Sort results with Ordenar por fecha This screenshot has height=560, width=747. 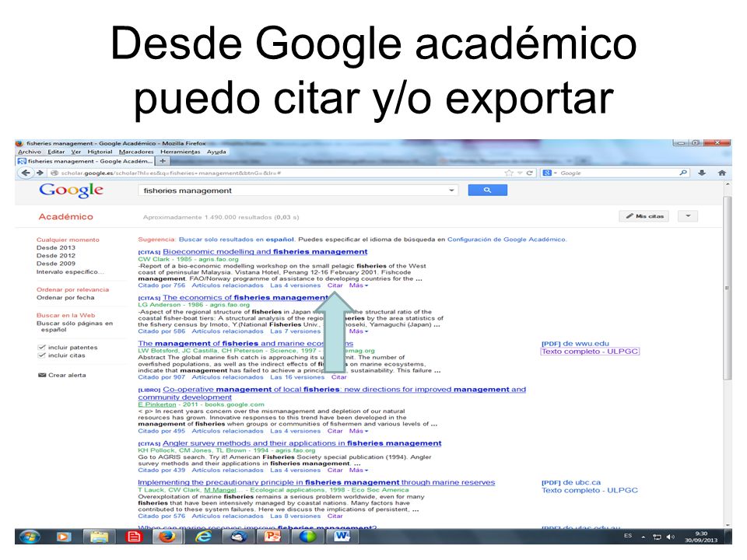[65, 298]
